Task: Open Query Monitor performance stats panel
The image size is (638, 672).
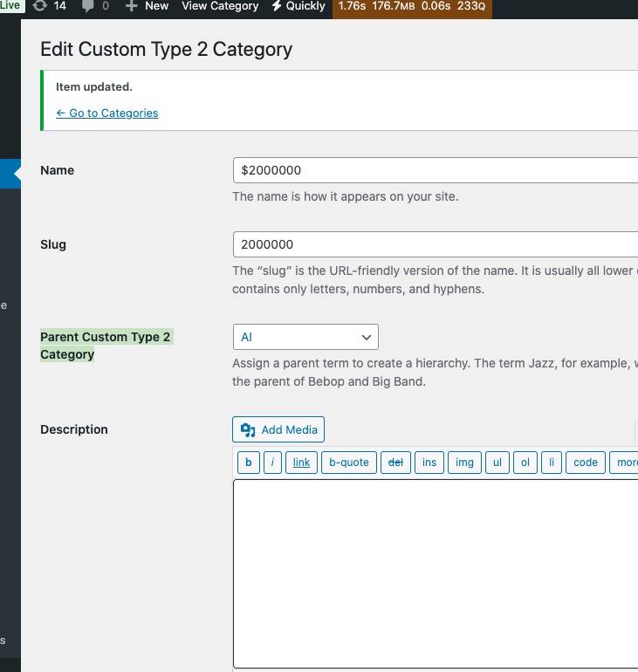Action: pos(412,6)
